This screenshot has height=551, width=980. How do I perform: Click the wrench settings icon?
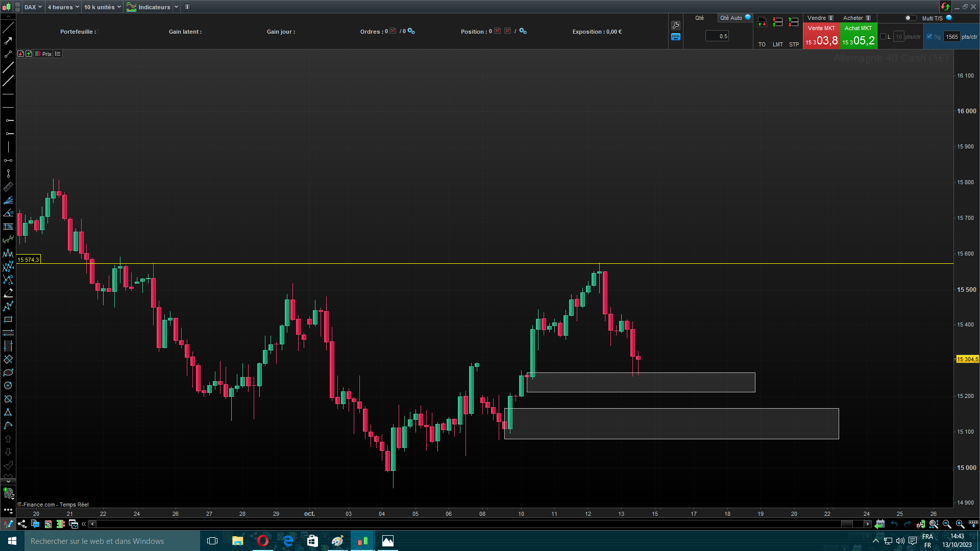point(676,26)
